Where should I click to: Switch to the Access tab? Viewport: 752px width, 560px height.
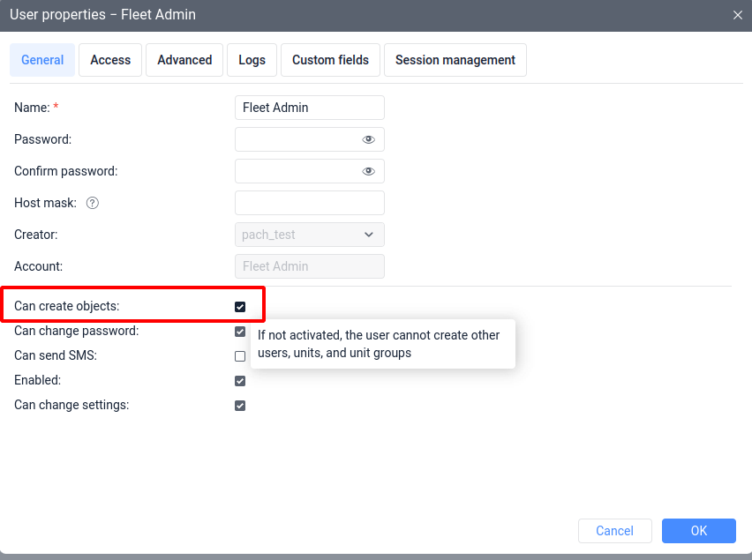coord(110,60)
